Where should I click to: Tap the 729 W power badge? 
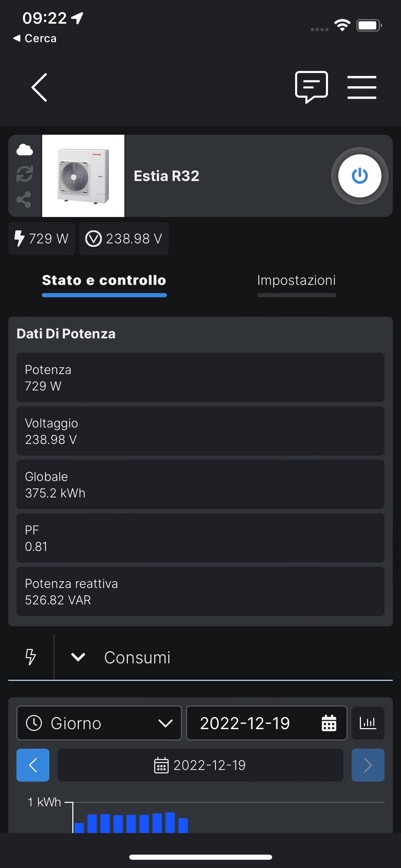41,239
